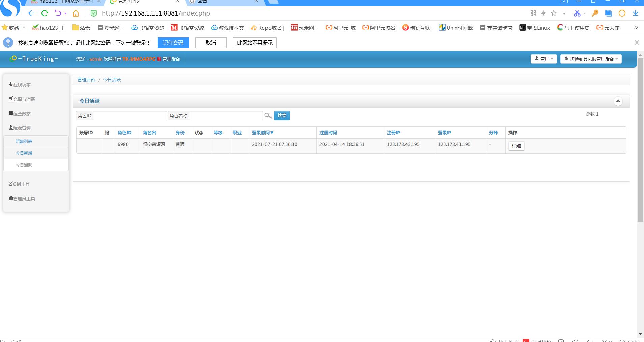Click the 搜索 button
Screen dimensions: 644x342
(282, 116)
